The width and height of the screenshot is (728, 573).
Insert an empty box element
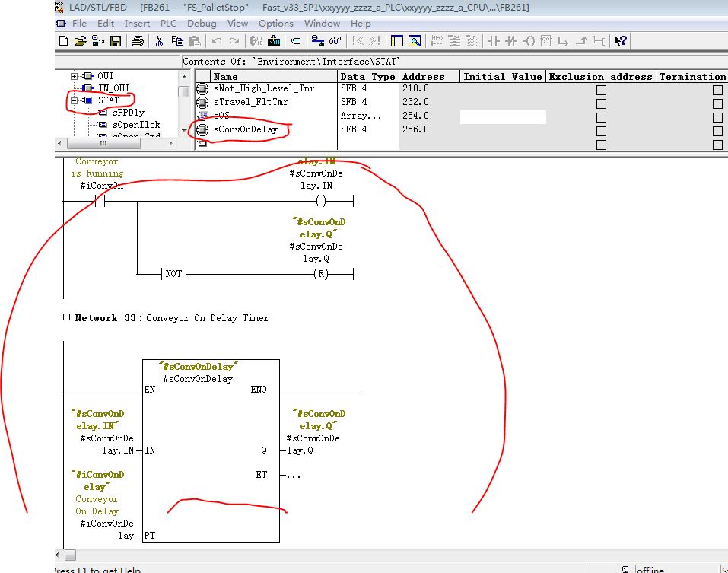[x=546, y=41]
